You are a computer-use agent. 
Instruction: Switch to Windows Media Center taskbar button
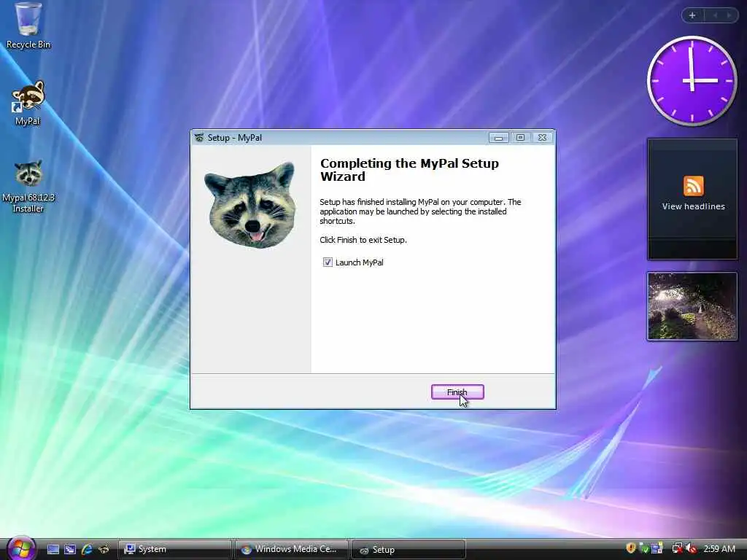point(291,550)
